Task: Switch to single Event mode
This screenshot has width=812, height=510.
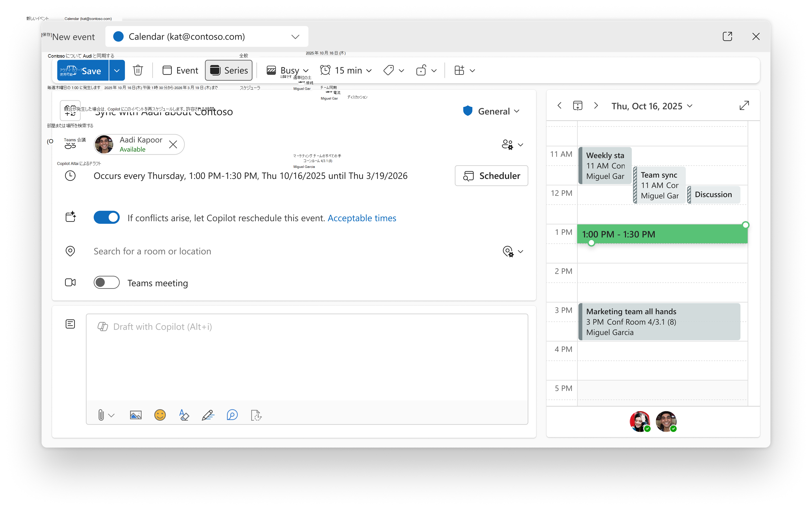Action: pos(180,71)
